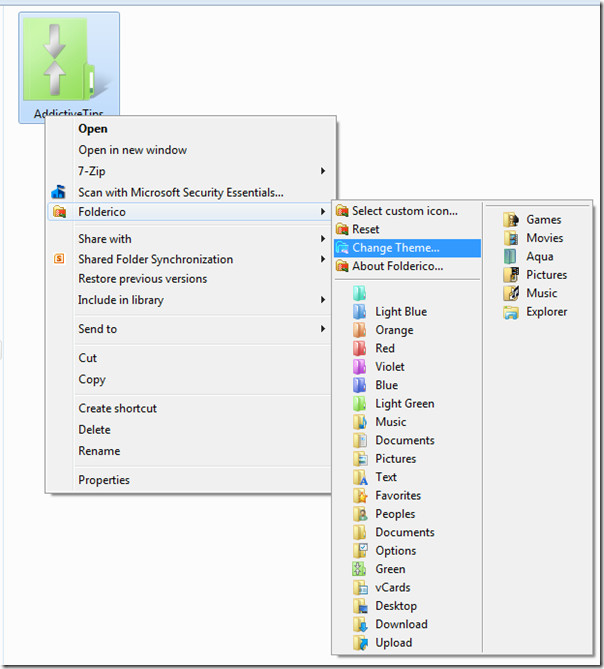The width and height of the screenshot is (604, 669).
Task: Click the Green arrows folder icon
Action: pyautogui.click(x=359, y=569)
